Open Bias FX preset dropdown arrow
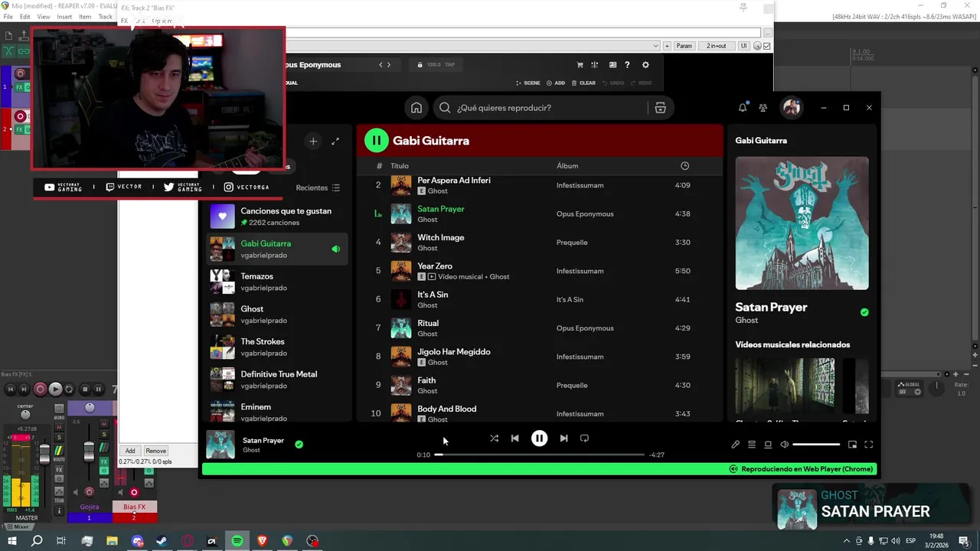Image resolution: width=980 pixels, height=551 pixels. coord(655,46)
